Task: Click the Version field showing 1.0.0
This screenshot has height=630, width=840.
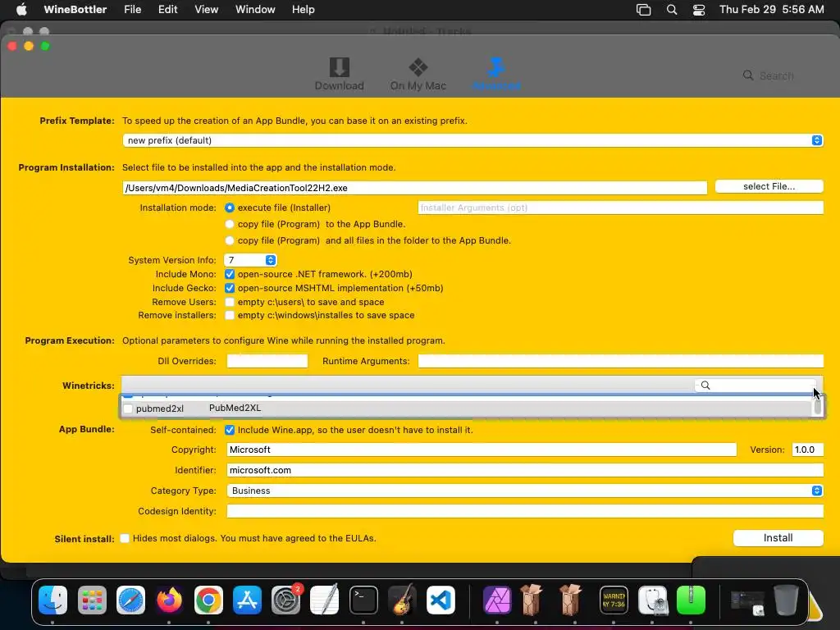Action: [x=807, y=450]
